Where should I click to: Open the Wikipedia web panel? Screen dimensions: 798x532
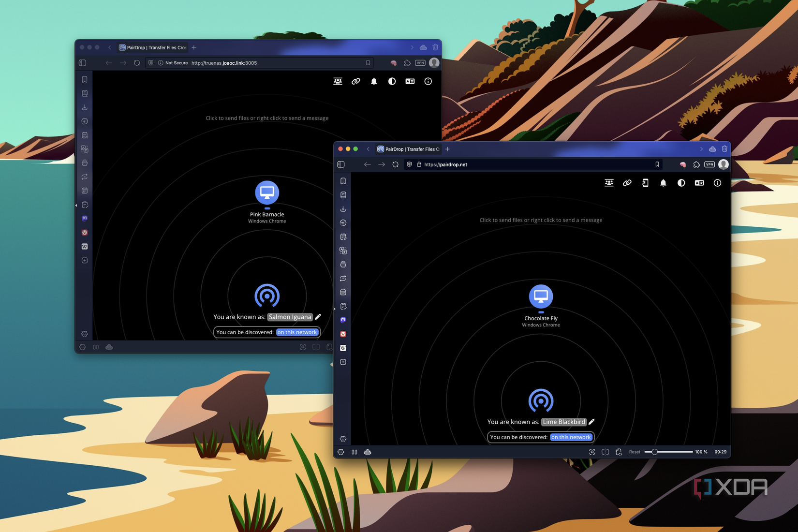tap(343, 348)
